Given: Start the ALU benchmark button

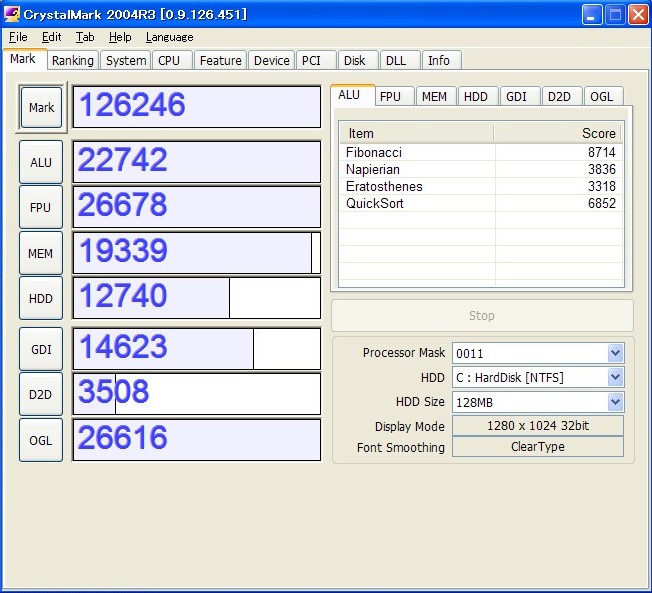Looking at the screenshot, I should pos(41,162).
